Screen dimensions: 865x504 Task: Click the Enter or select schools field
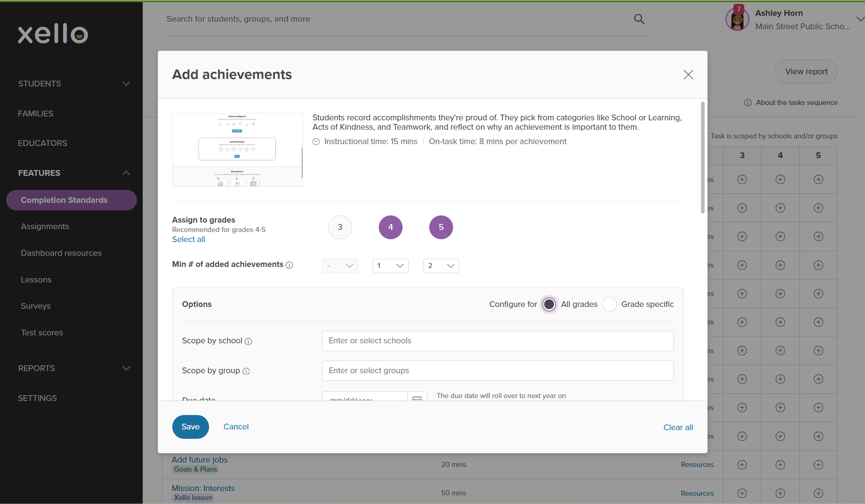(x=497, y=340)
